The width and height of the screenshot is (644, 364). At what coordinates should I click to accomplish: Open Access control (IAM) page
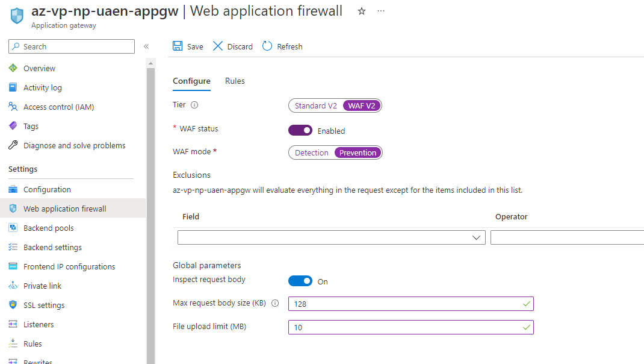point(59,107)
